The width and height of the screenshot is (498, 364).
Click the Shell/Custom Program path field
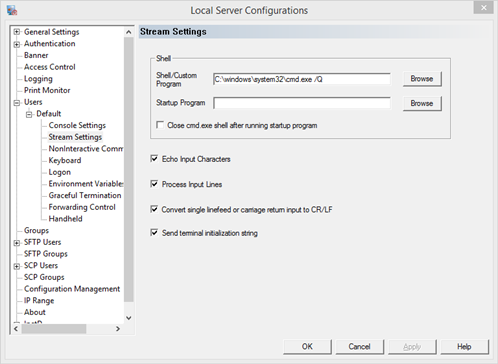302,79
